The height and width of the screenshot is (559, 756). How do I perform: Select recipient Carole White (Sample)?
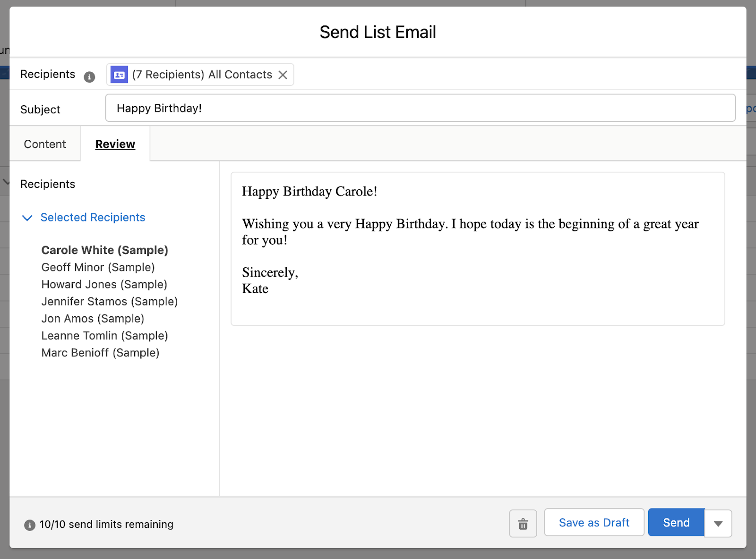point(105,250)
